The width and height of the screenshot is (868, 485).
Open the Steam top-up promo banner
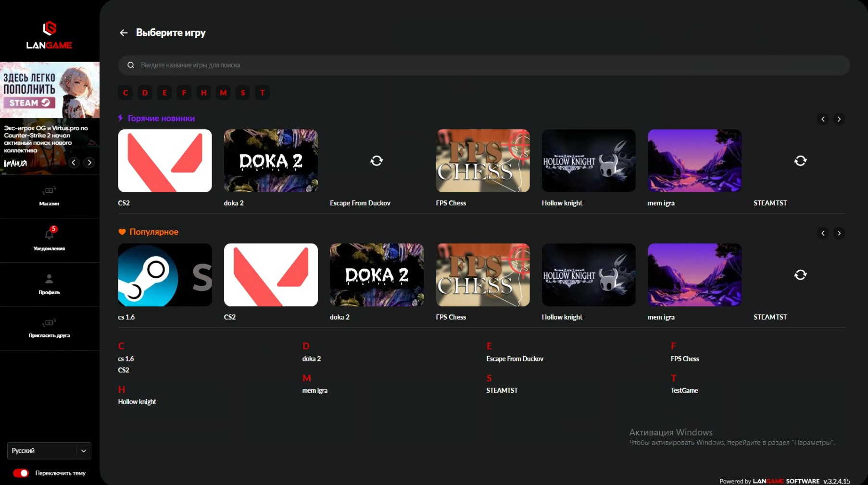click(50, 90)
